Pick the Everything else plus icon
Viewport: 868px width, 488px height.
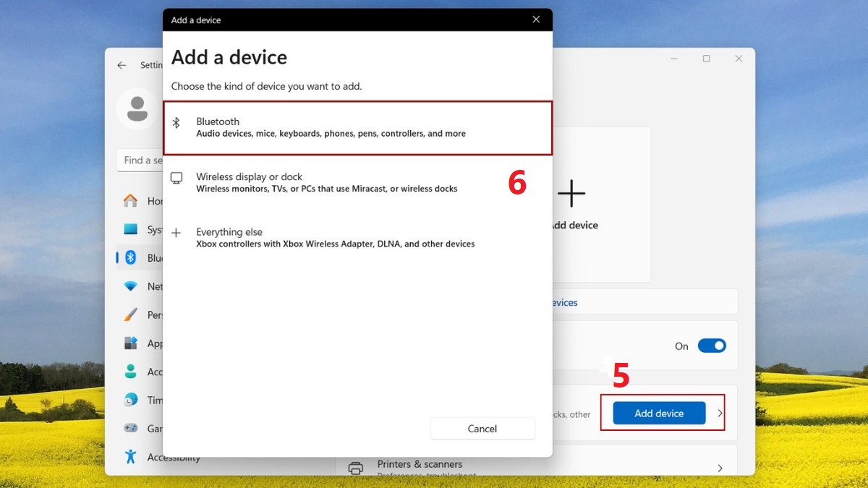click(x=176, y=233)
